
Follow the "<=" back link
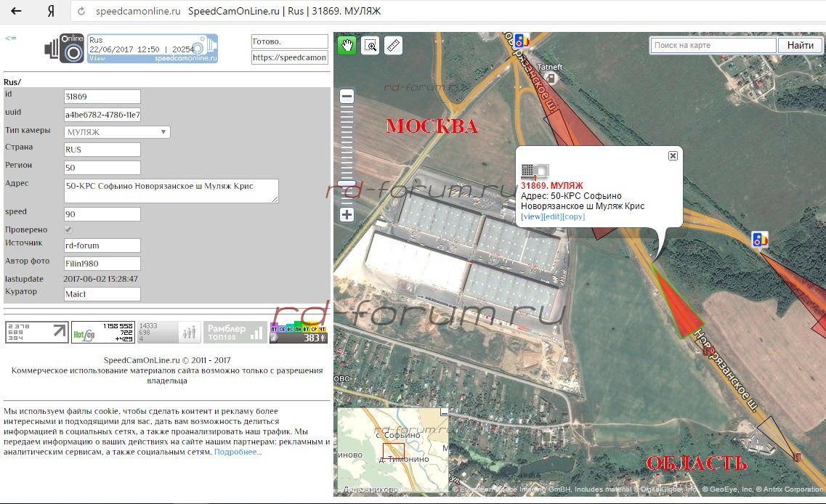tap(11, 38)
